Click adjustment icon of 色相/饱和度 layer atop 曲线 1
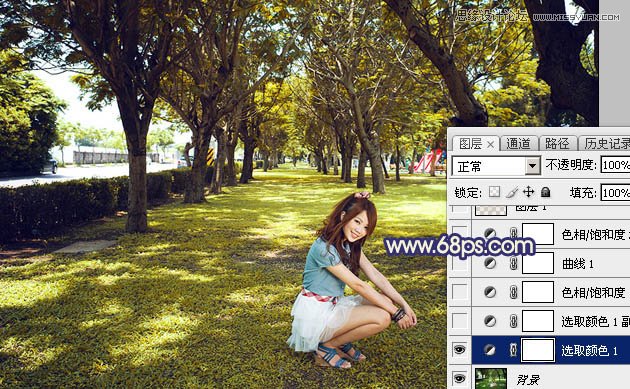 click(490, 233)
